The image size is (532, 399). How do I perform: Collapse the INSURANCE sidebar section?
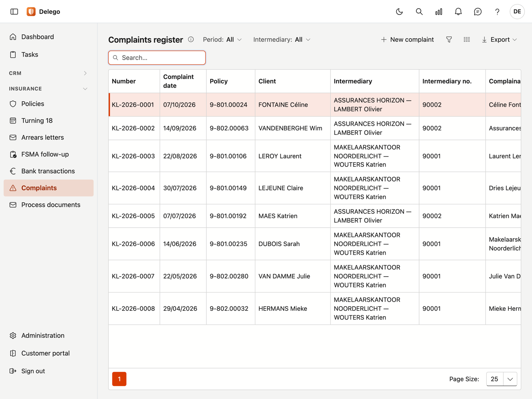(48, 89)
